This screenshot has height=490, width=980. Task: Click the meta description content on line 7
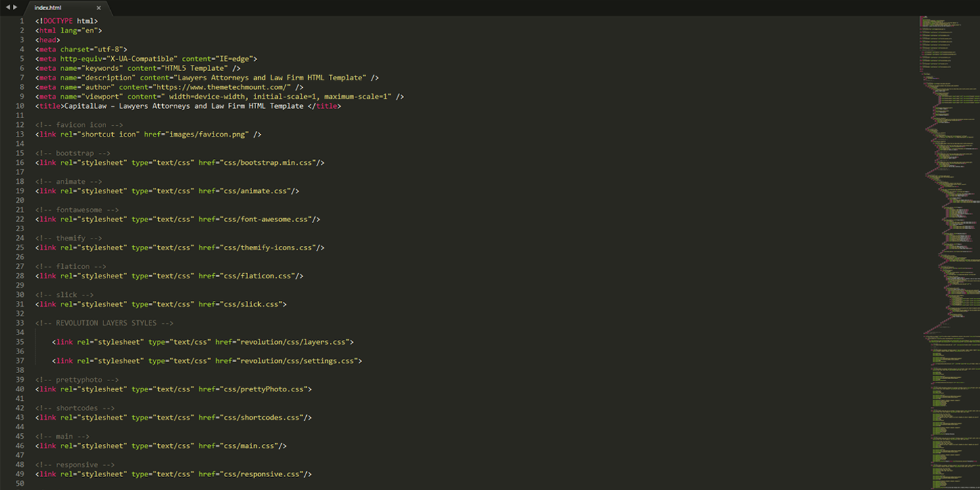click(x=270, y=78)
